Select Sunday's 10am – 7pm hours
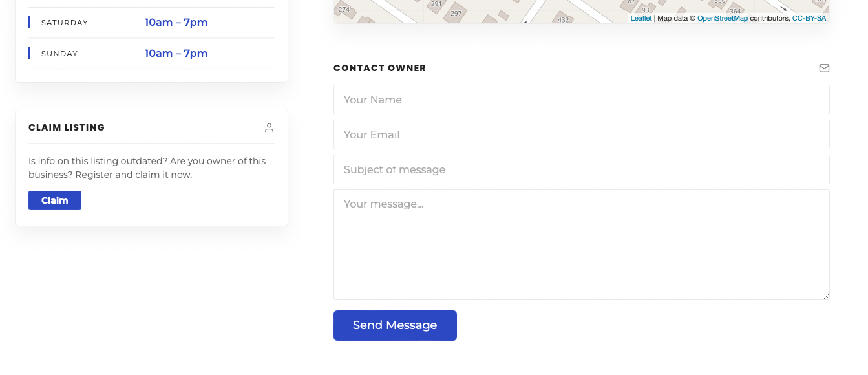The height and width of the screenshot is (375, 868). pos(176,53)
